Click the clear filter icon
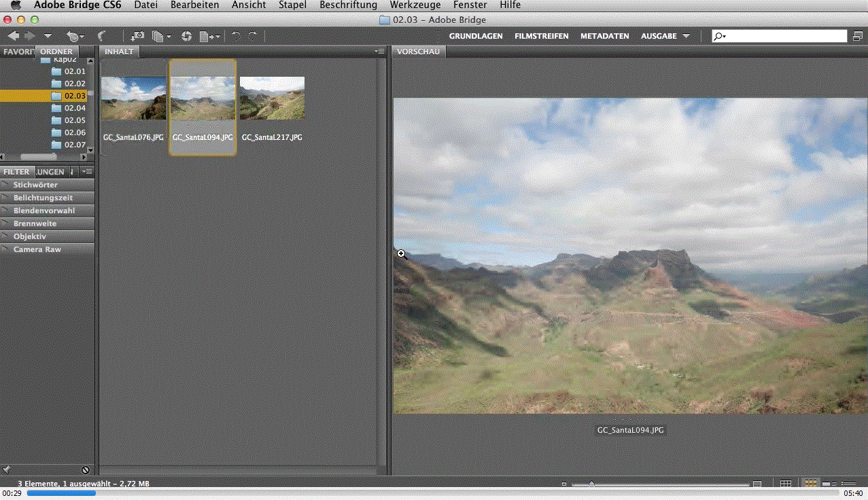Viewport: 868px width, 500px height. click(x=86, y=469)
